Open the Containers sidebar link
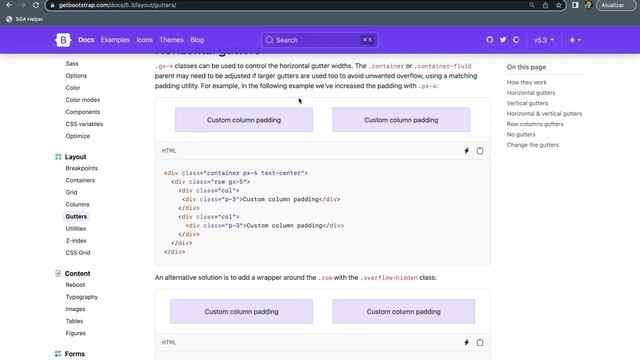 point(80,180)
